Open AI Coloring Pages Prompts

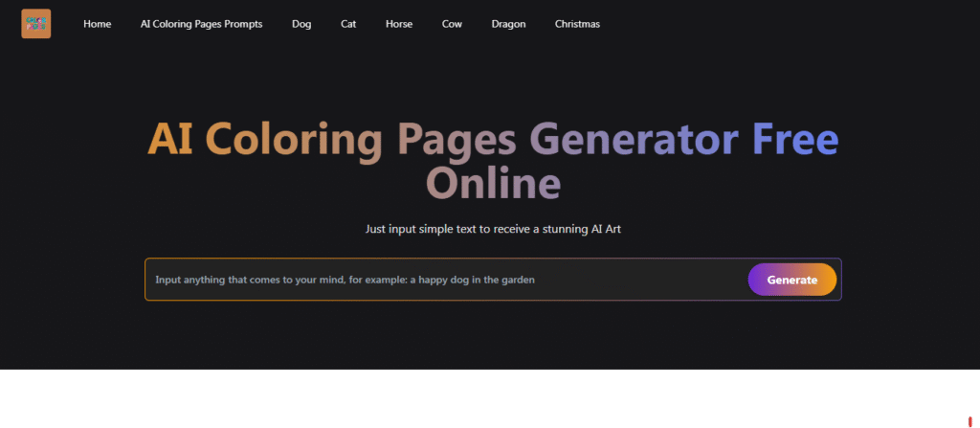tap(201, 24)
